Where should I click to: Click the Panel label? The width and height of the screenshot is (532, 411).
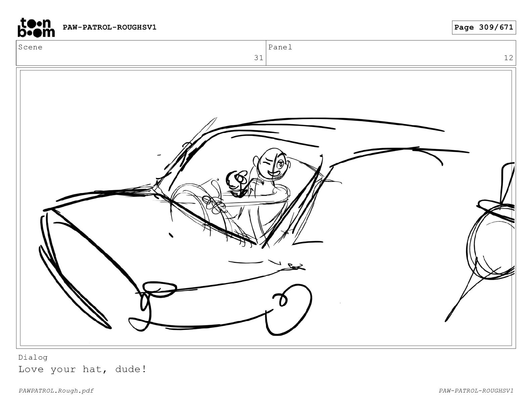tap(280, 47)
